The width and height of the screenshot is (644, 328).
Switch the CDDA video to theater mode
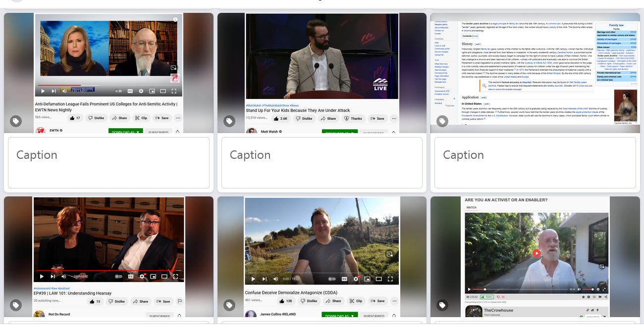pyautogui.click(x=379, y=279)
